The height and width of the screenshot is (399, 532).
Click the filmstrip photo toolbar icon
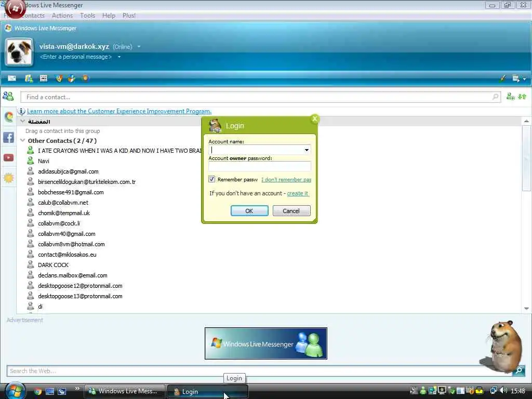[44, 78]
